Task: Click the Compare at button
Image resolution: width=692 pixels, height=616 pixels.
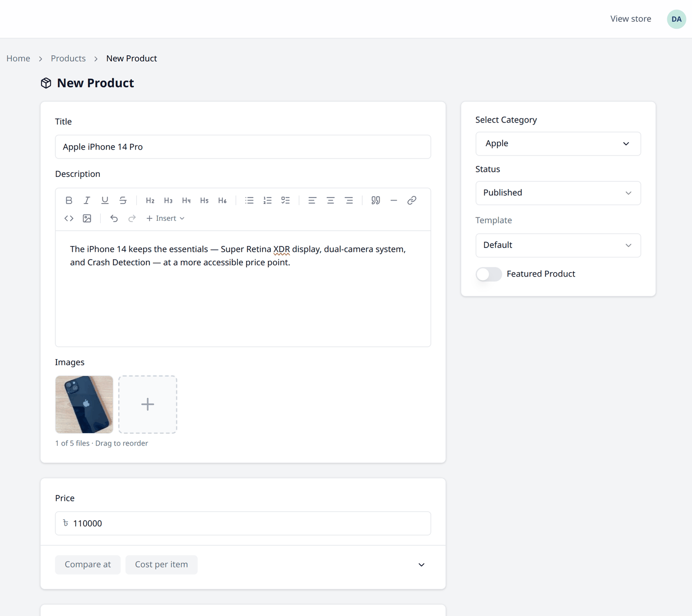Action: pos(88,565)
